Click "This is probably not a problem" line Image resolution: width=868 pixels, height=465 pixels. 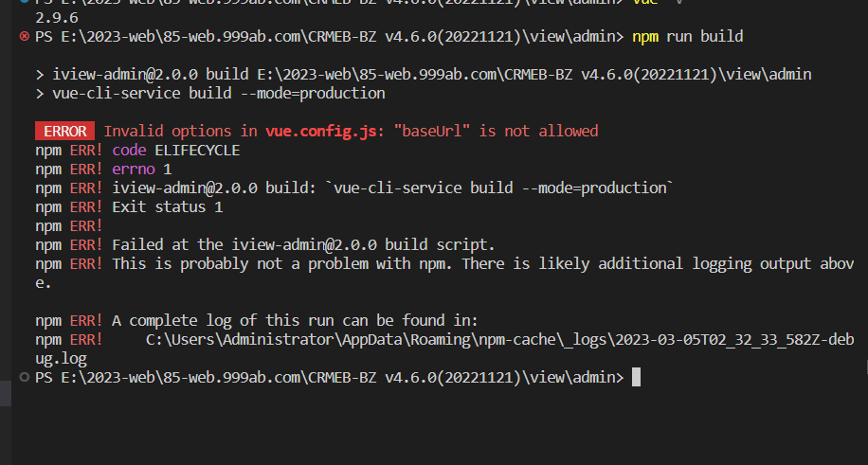(x=444, y=273)
